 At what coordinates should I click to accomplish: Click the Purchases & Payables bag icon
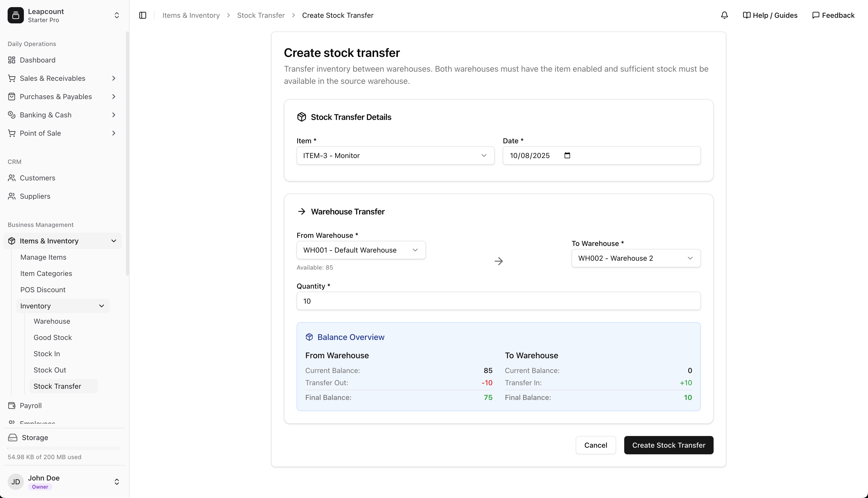point(12,97)
